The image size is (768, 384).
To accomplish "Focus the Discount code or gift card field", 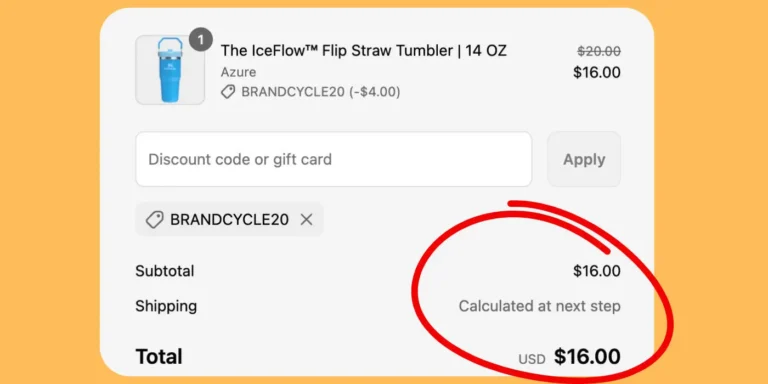I will tap(334, 159).
